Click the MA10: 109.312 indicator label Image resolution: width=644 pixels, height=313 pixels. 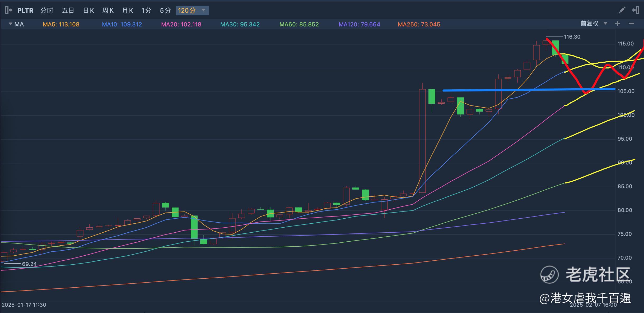click(122, 25)
